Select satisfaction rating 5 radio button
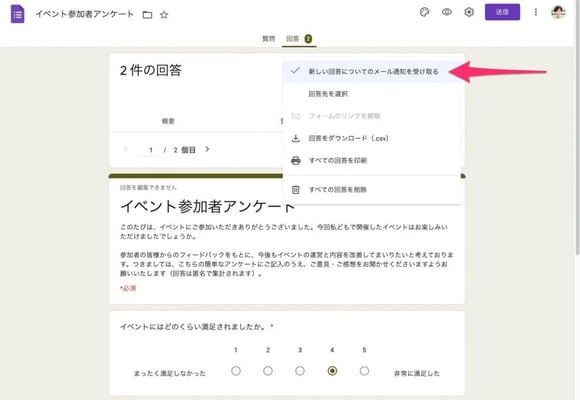The image size is (580, 400). [x=364, y=371]
